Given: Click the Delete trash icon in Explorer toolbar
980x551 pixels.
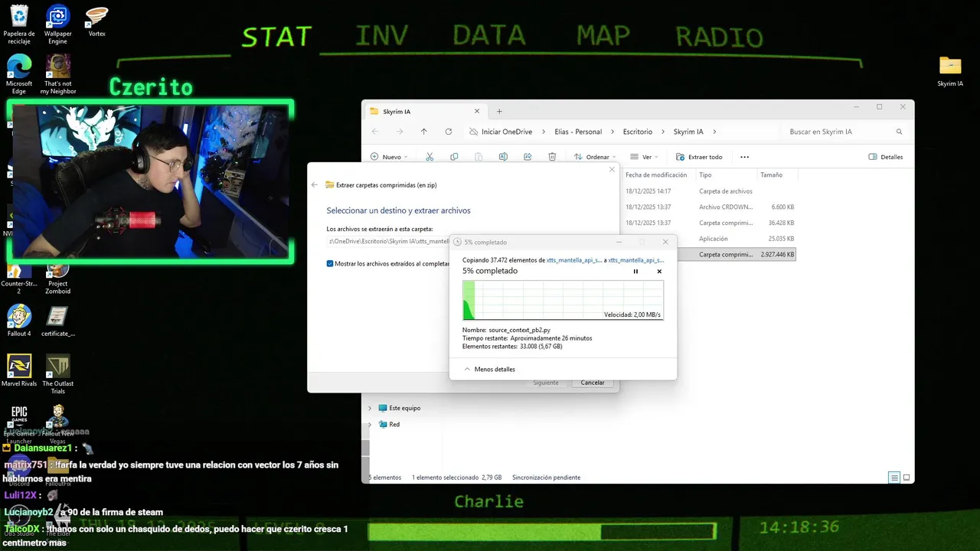Looking at the screenshot, I should pyautogui.click(x=552, y=157).
